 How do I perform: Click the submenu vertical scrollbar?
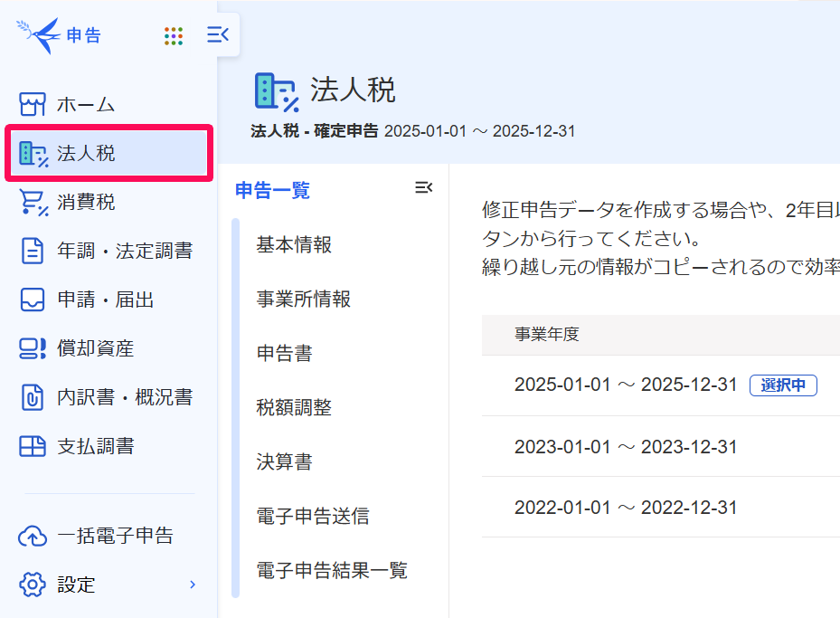pyautogui.click(x=235, y=407)
